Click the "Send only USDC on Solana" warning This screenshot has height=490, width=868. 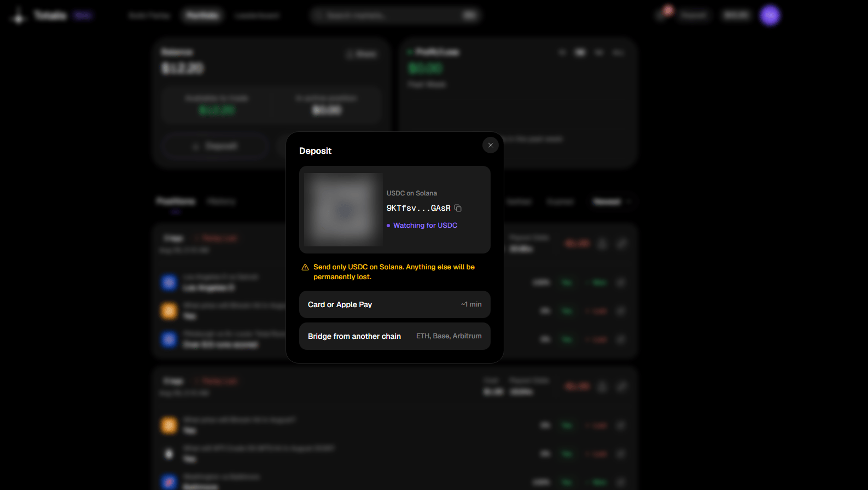tap(394, 272)
